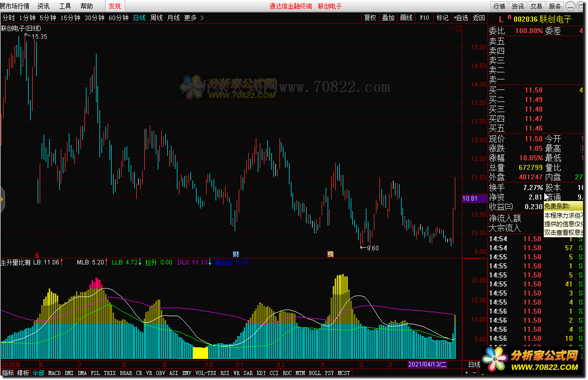The height and width of the screenshot is (380, 588).
Task: Open the 指标 indicator tab
Action: click(x=8, y=373)
